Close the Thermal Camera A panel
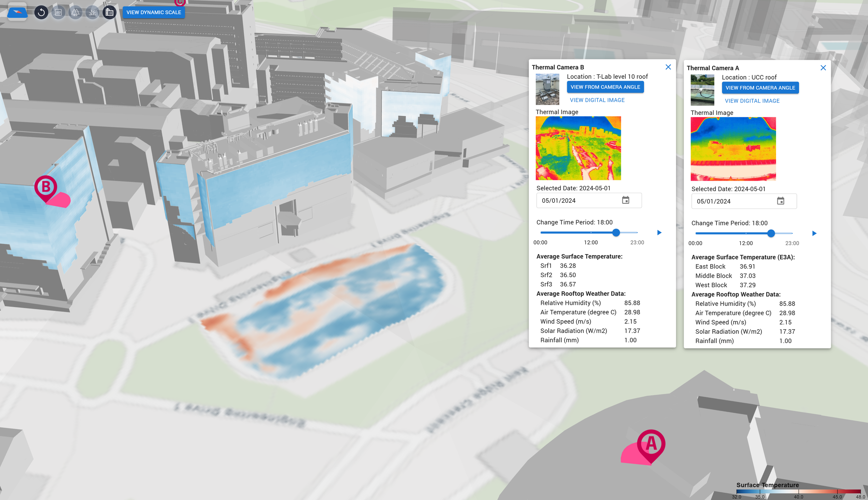 pos(823,68)
